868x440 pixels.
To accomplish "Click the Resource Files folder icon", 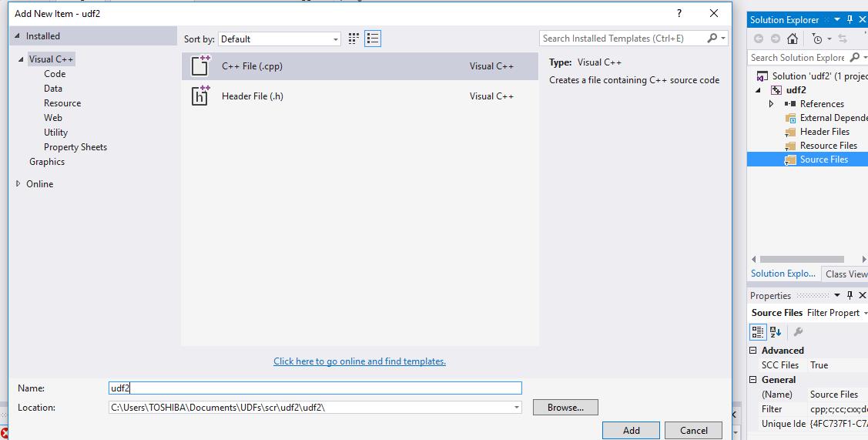I will click(790, 146).
